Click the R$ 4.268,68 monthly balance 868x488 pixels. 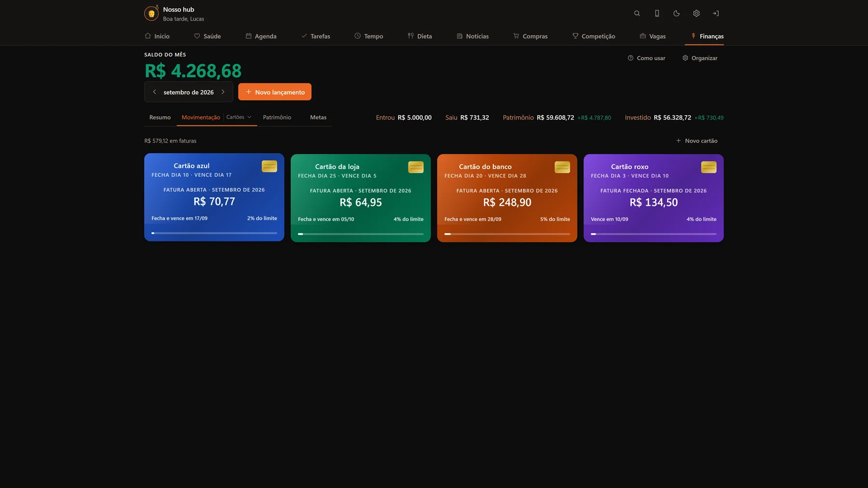pos(193,71)
